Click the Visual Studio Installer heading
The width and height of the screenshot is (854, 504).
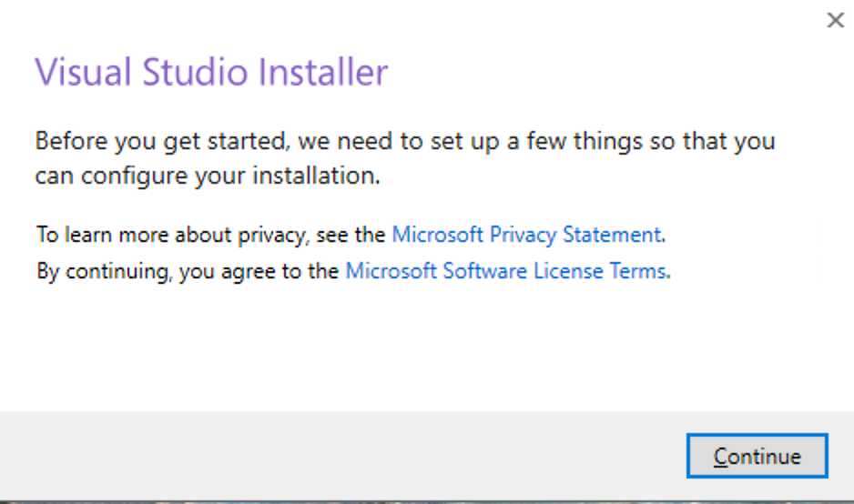(x=211, y=72)
